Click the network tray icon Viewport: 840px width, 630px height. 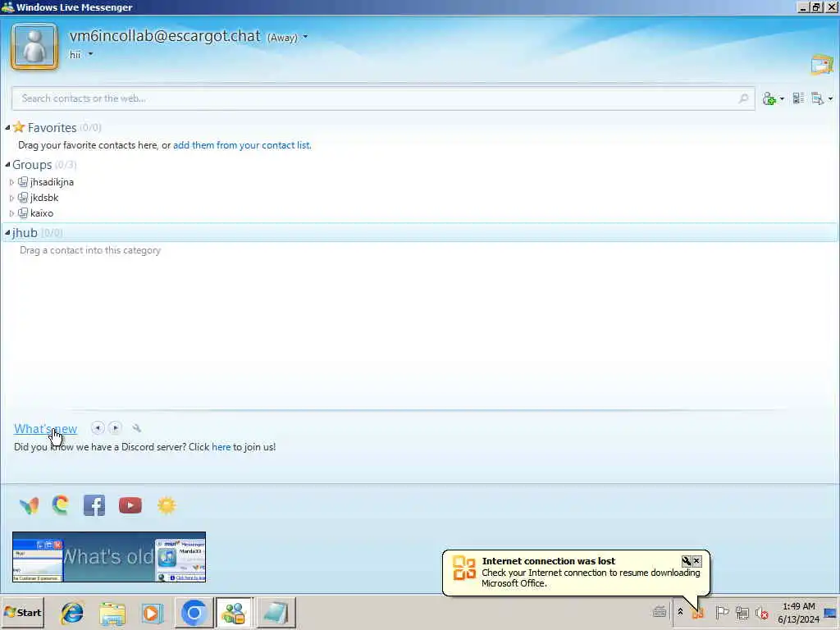coord(742,612)
